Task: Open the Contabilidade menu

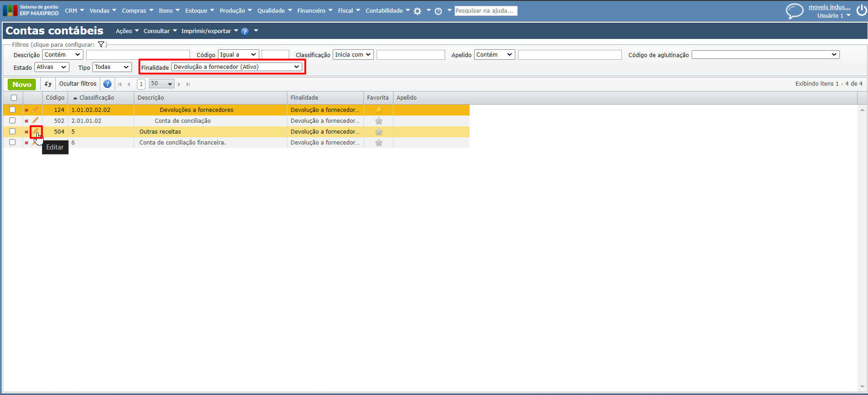Action: pos(388,11)
